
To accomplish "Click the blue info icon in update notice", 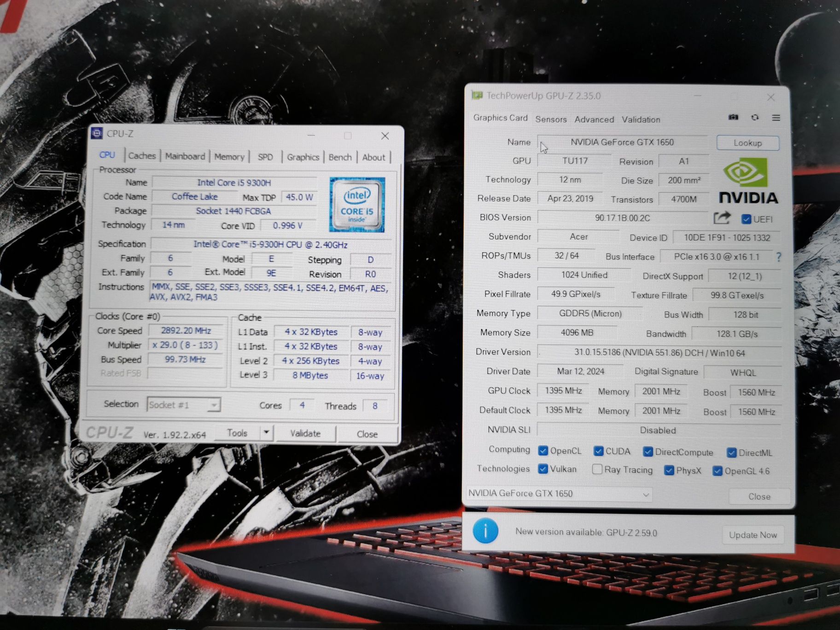I will (x=485, y=531).
